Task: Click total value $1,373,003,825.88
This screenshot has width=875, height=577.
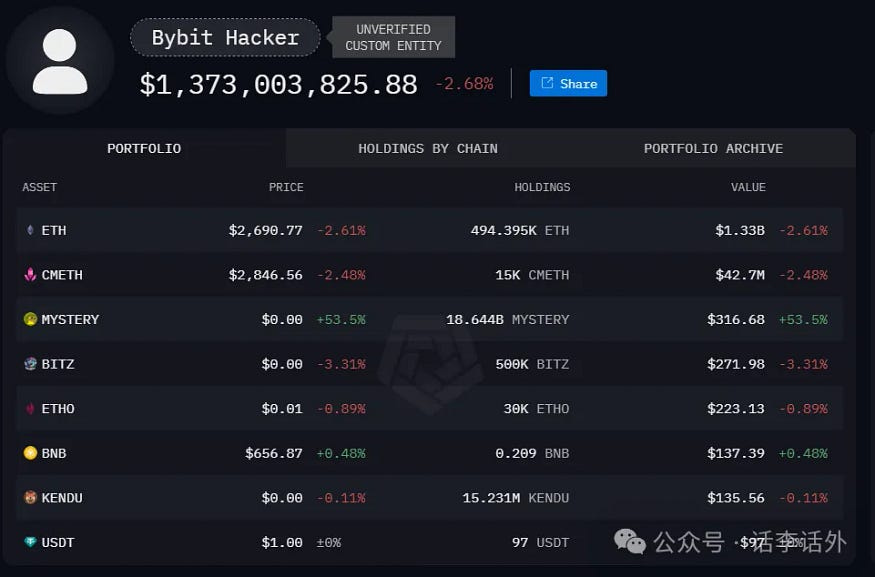Action: click(278, 84)
